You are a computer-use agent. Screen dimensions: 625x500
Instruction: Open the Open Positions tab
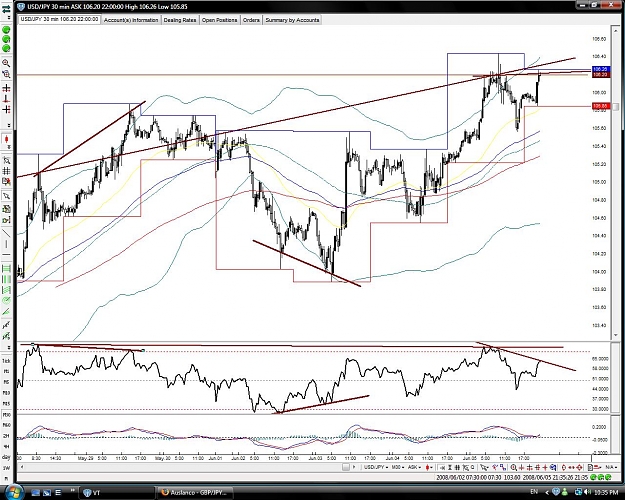click(220, 20)
